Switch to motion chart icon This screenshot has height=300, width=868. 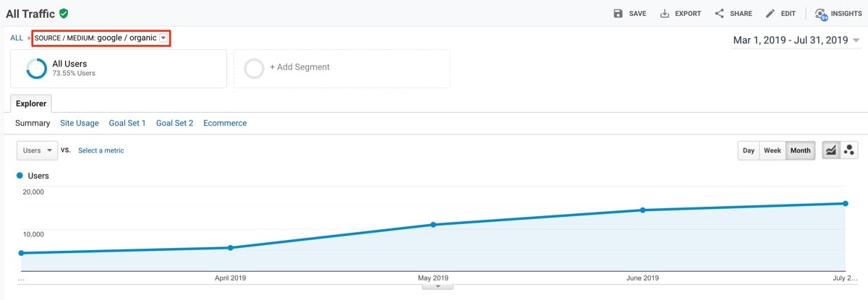(x=849, y=150)
